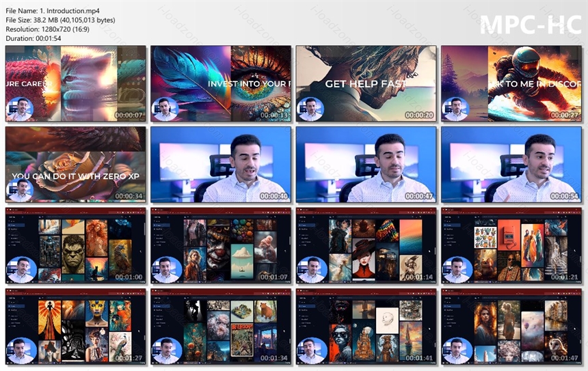
Task: Click the sailboat gallery frame at 00:01:41
Action: [x=366, y=327]
